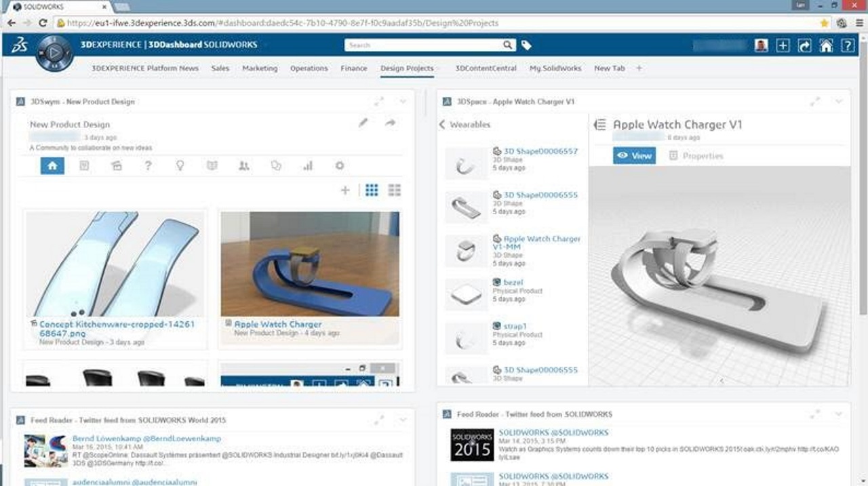Open the members icon in 3DSwym
868x486 pixels.
pos(244,165)
